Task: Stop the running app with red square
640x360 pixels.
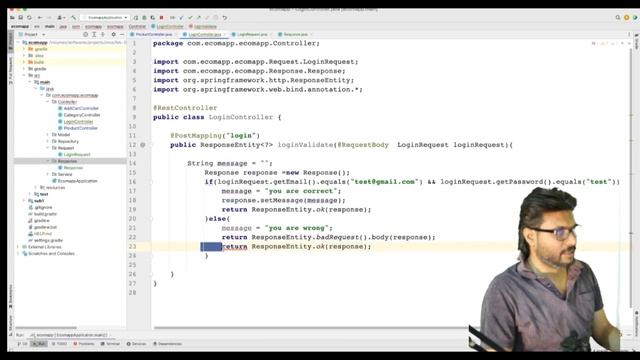Action: [162, 18]
